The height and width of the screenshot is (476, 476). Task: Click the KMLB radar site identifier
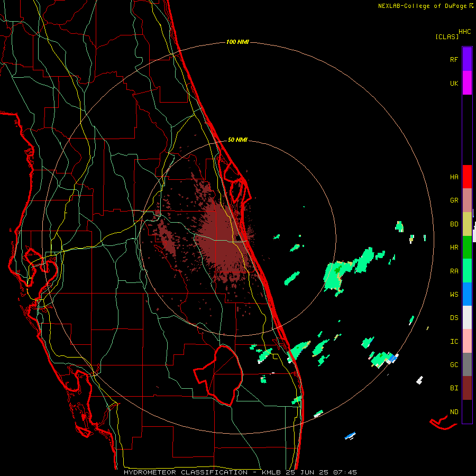click(271, 472)
